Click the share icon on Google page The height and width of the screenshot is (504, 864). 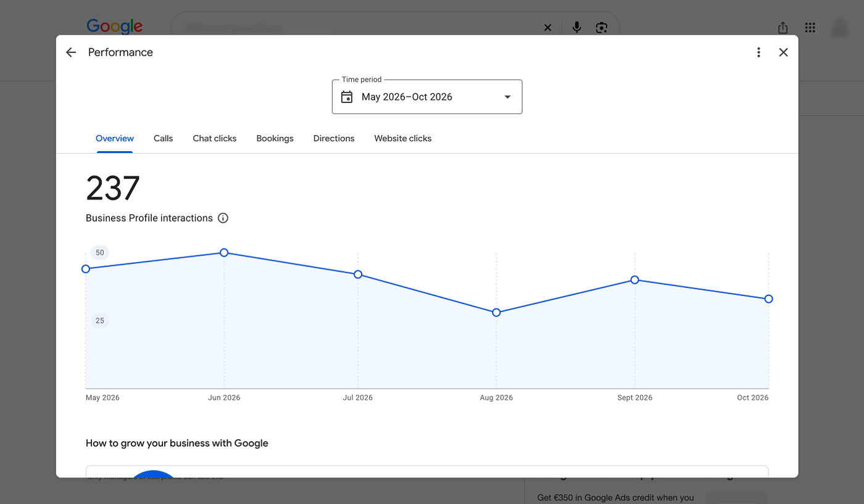click(783, 28)
